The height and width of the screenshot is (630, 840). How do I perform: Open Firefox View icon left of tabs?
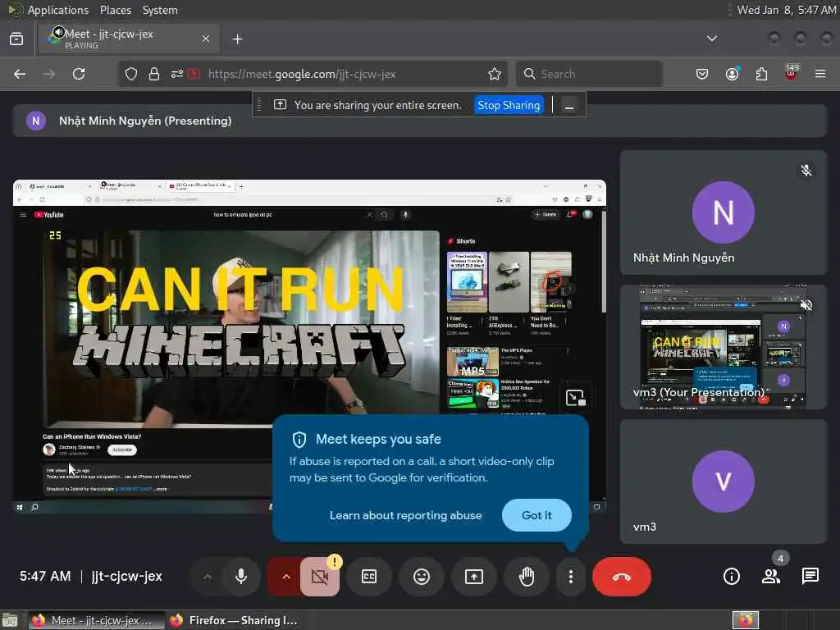16,39
